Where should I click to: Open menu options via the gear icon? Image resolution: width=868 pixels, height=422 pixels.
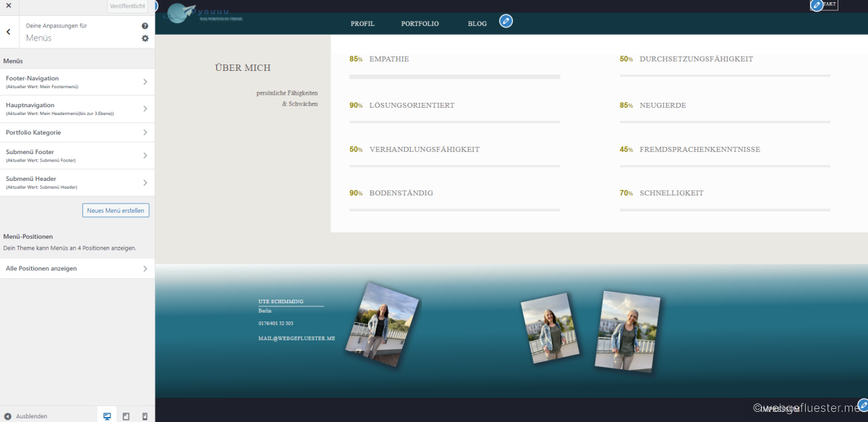point(145,38)
